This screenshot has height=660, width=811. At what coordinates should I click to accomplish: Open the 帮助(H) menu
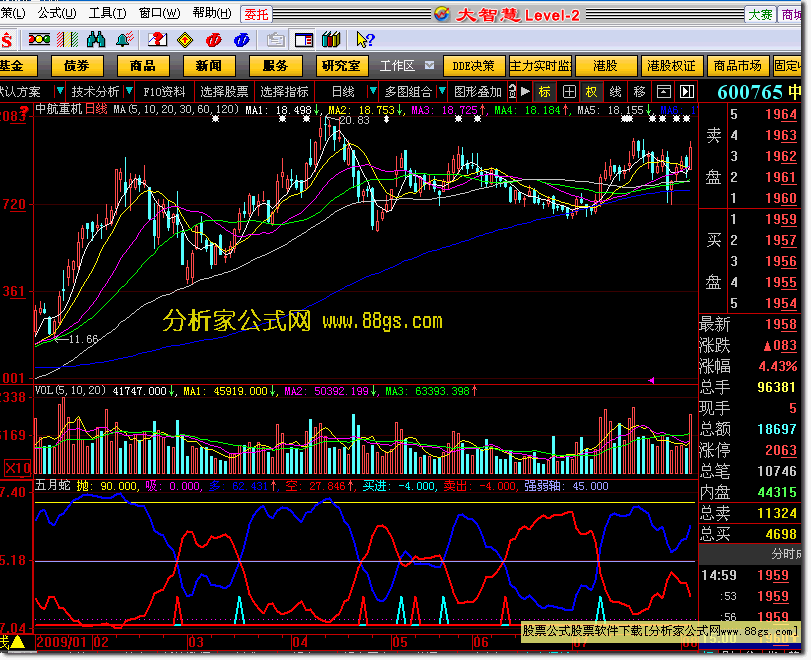point(212,13)
